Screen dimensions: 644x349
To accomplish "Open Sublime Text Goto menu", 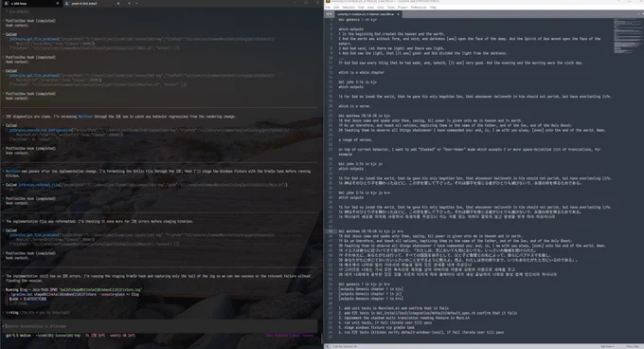I will 381,8.
